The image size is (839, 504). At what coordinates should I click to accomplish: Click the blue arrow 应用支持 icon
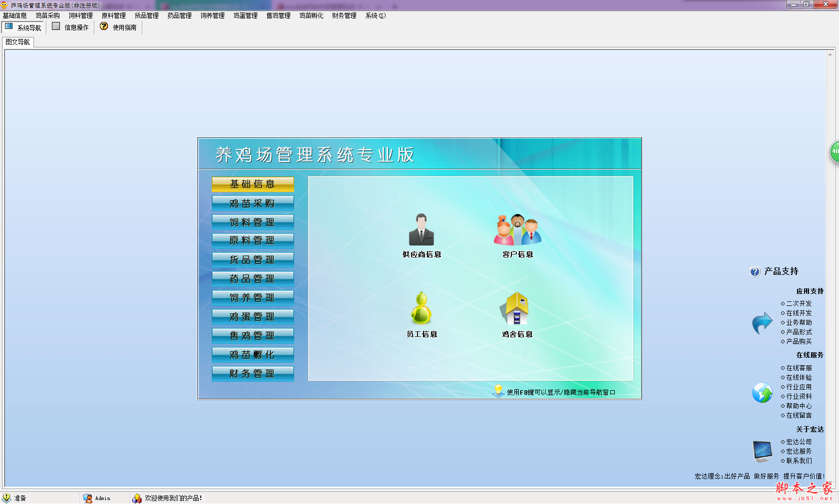(x=762, y=323)
